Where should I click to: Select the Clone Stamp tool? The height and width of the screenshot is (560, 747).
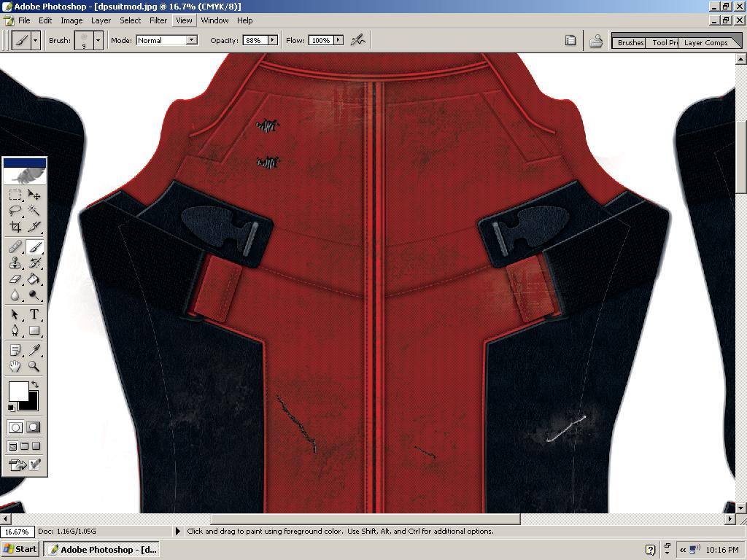pos(15,262)
